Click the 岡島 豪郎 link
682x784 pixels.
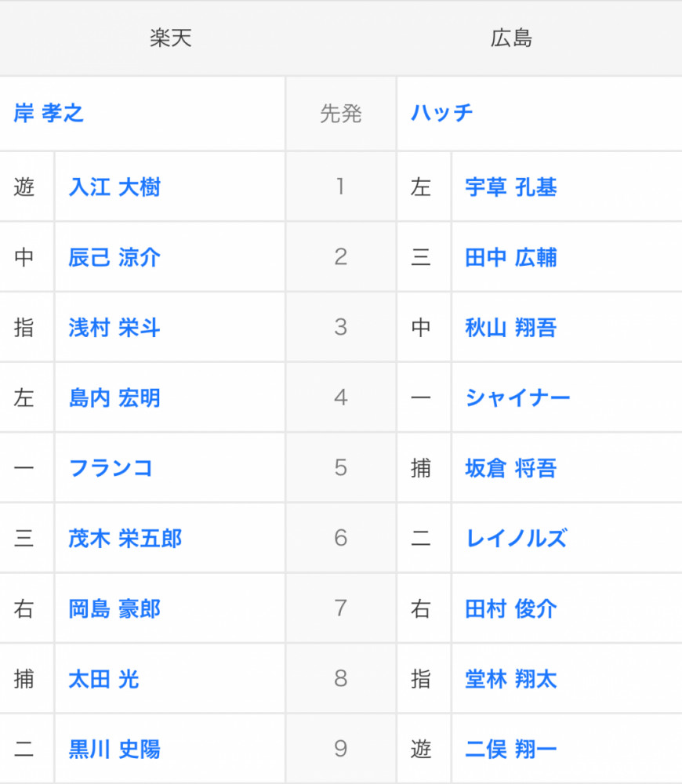114,609
